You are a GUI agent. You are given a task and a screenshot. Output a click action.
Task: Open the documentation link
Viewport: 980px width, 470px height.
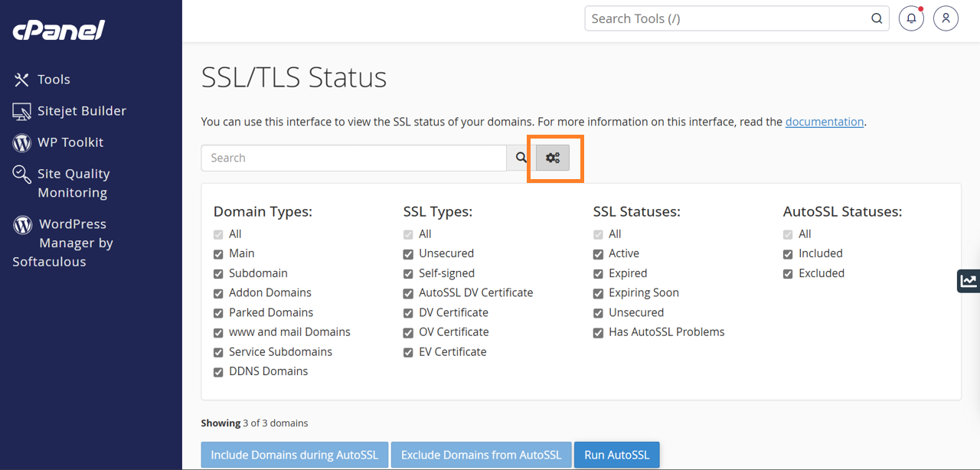pyautogui.click(x=824, y=122)
